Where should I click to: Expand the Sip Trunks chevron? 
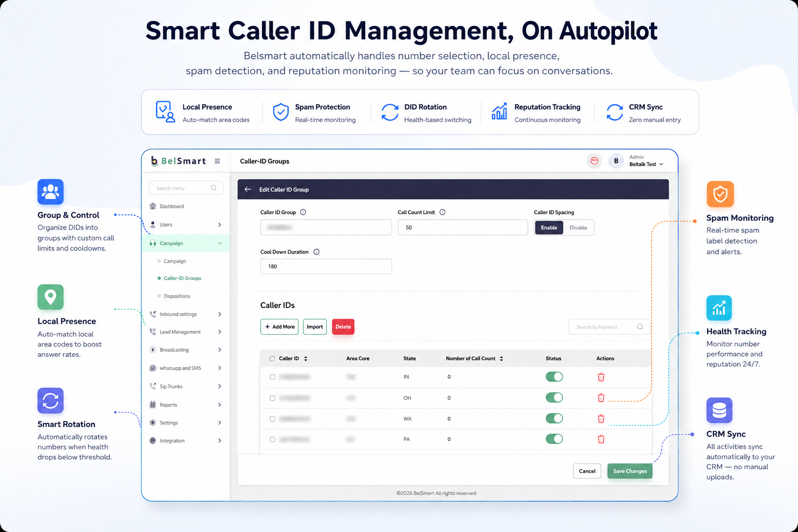tap(220, 387)
